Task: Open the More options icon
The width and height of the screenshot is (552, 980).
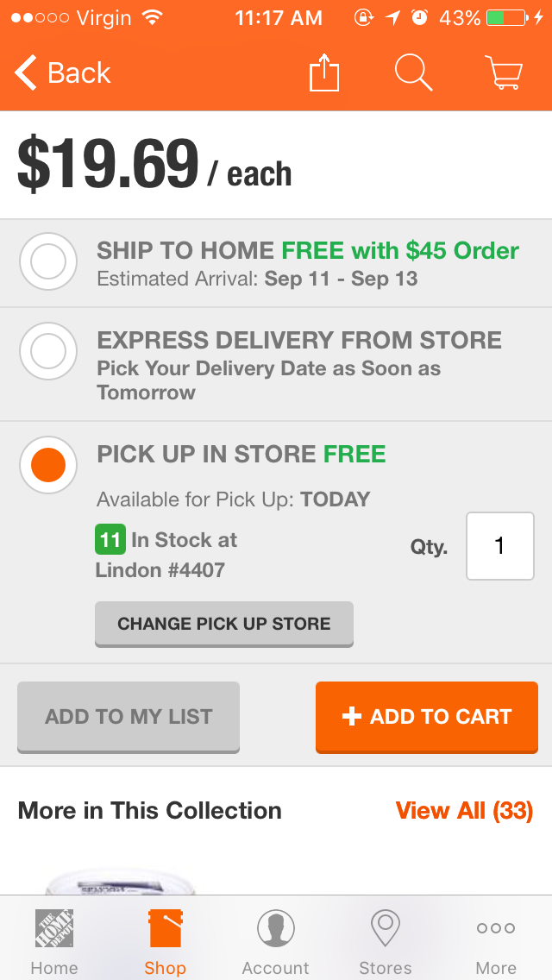Action: [495, 932]
